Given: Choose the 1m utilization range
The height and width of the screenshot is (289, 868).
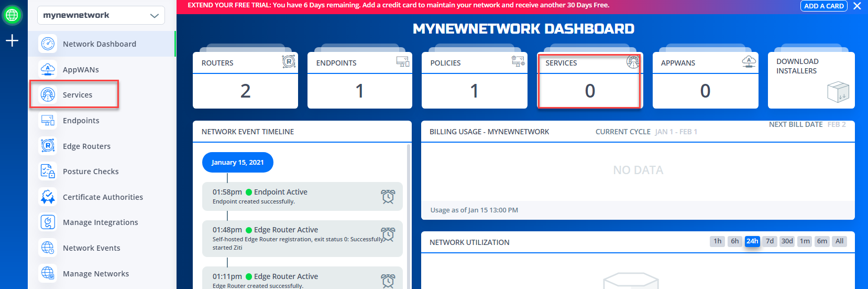Looking at the screenshot, I should [x=805, y=241].
